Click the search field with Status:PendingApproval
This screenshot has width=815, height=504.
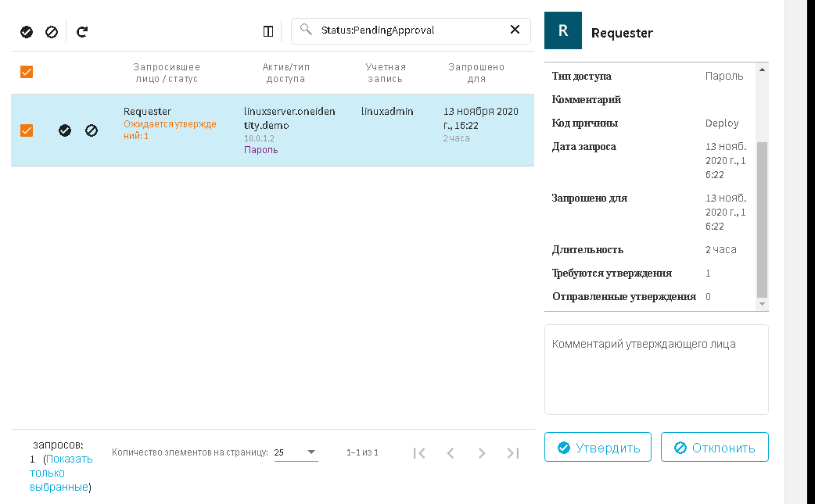pos(407,30)
